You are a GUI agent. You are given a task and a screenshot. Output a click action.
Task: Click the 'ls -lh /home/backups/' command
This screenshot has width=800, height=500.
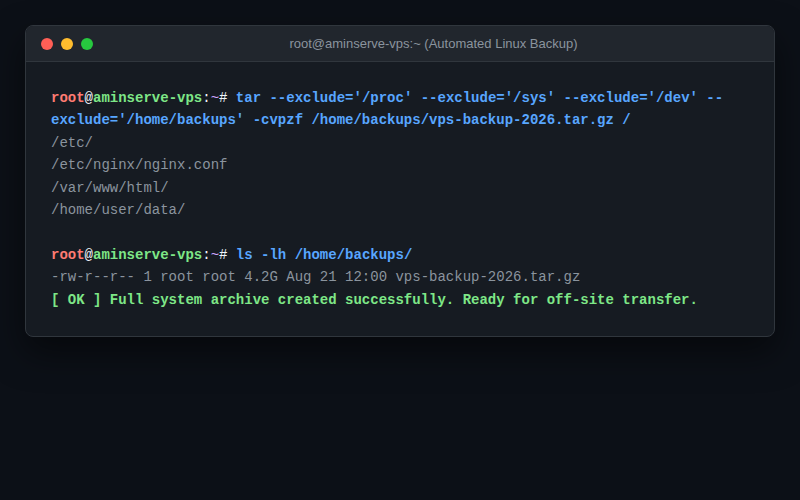(324, 255)
